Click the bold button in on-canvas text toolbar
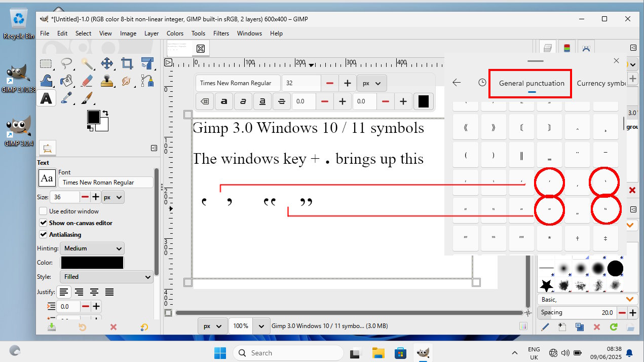This screenshot has width=644, height=362. pyautogui.click(x=223, y=101)
